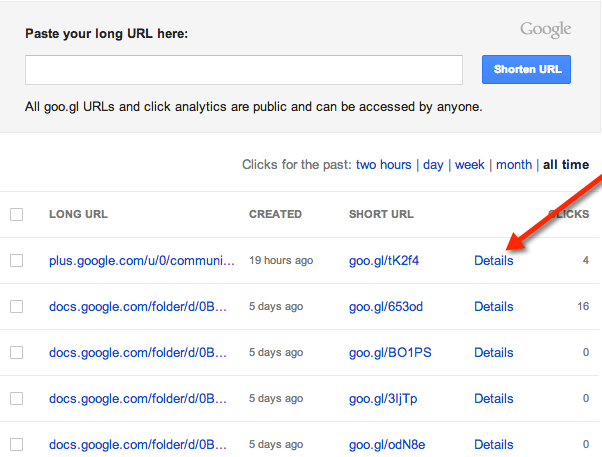602x457 pixels.
Task: Open Details for goo.gl/BO1PS
Action: 494,353
